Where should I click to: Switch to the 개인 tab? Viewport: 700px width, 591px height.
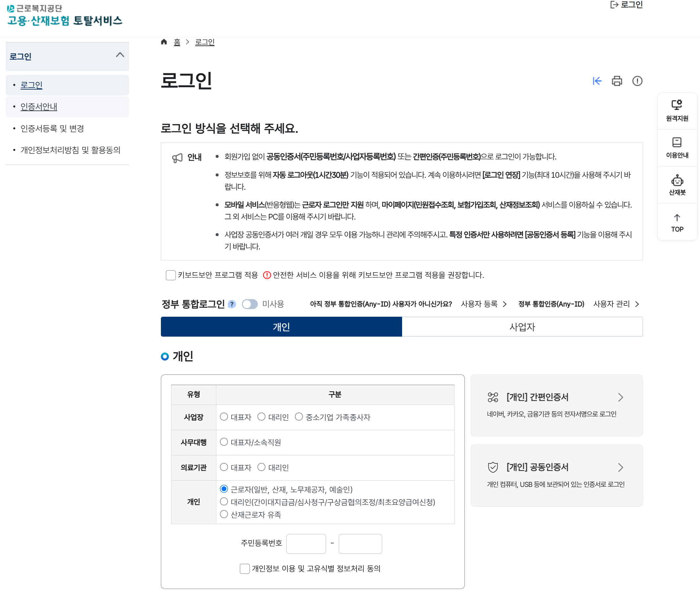281,327
